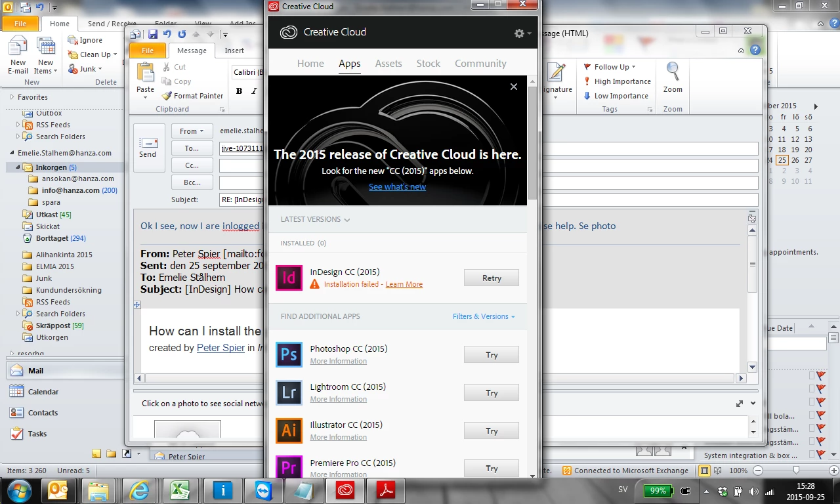This screenshot has height=504, width=840.
Task: Click the Premiere Pro CC app icon
Action: point(289,467)
